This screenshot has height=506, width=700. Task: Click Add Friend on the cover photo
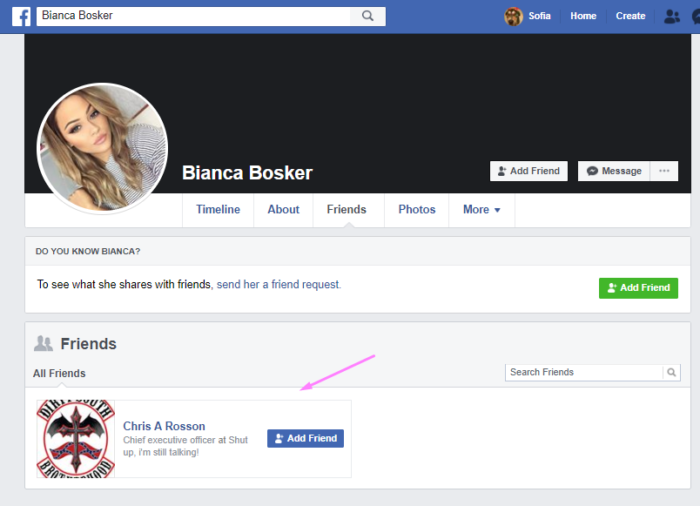coord(529,171)
